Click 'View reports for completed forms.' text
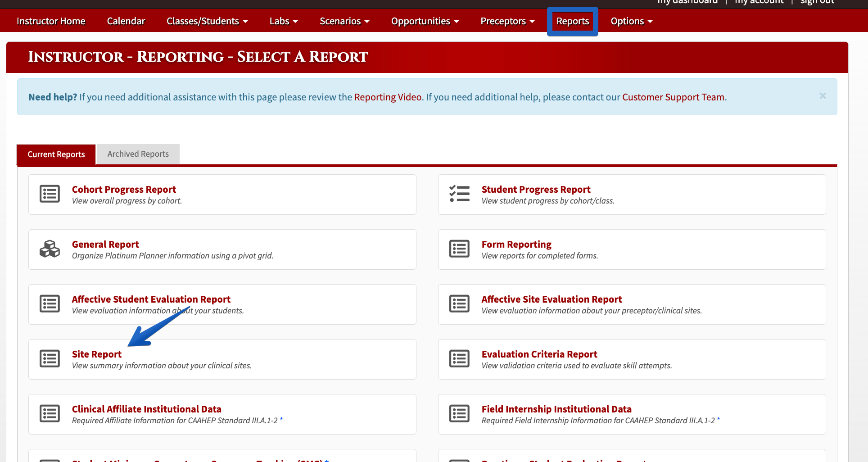The image size is (868, 462). [x=540, y=256]
